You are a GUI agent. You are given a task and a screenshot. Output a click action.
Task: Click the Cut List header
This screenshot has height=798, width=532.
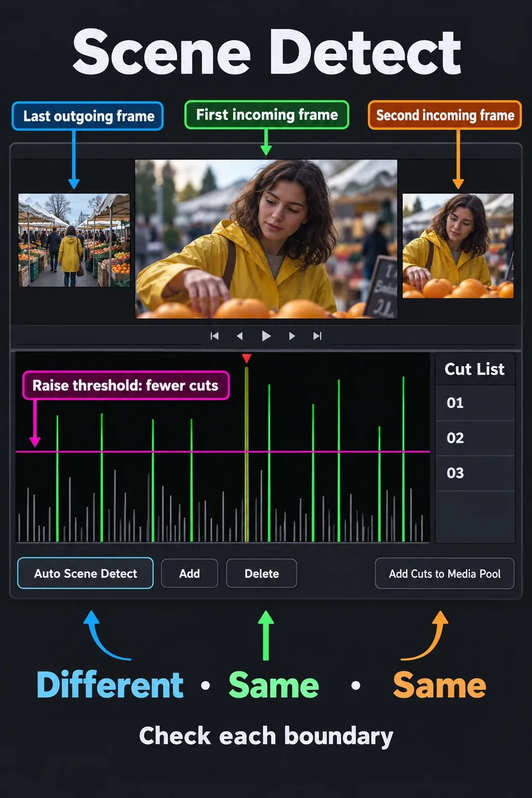click(x=475, y=369)
